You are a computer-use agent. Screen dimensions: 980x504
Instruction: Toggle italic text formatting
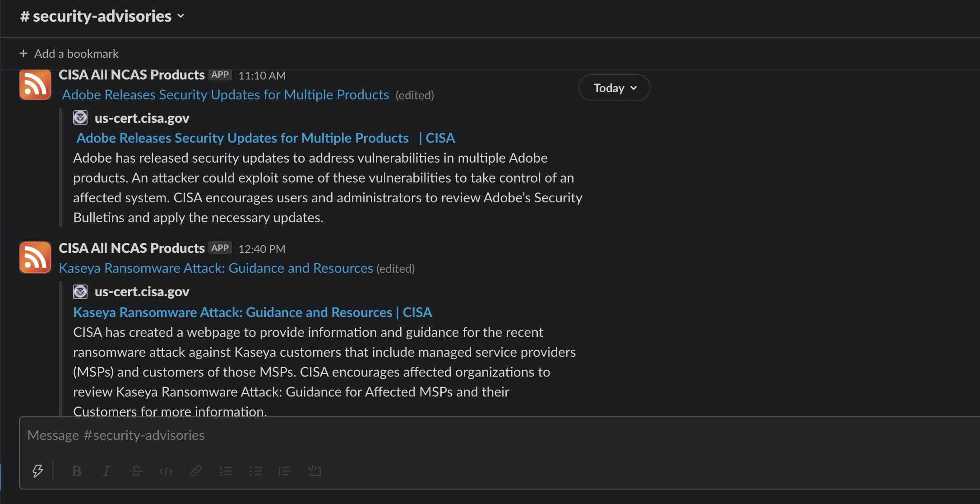tap(106, 471)
